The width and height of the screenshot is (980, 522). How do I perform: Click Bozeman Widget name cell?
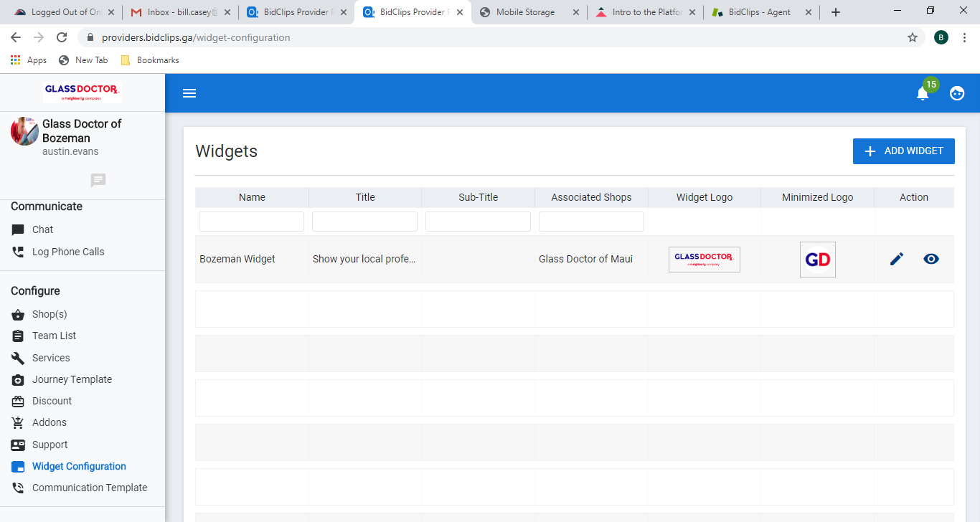[x=237, y=260]
